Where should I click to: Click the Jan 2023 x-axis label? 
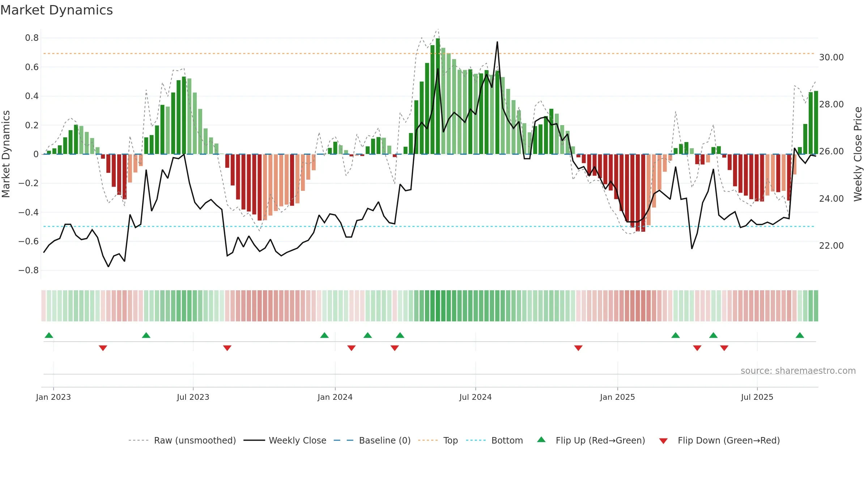click(x=54, y=397)
